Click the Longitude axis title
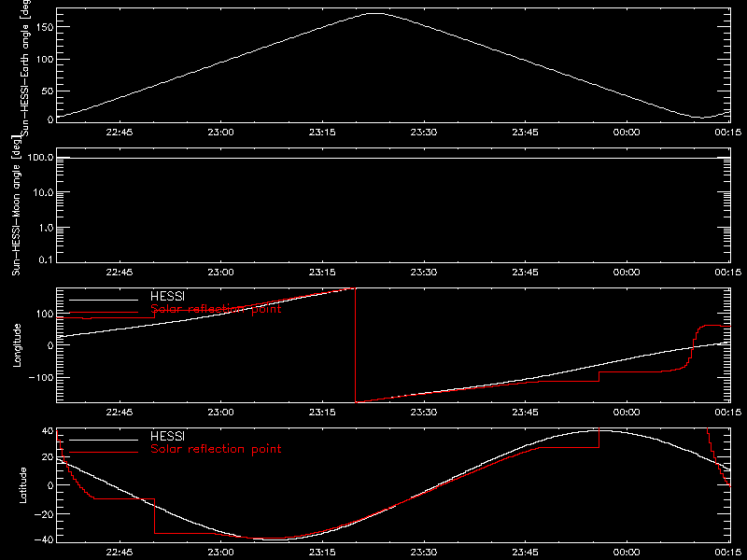747x560 pixels. [17, 345]
